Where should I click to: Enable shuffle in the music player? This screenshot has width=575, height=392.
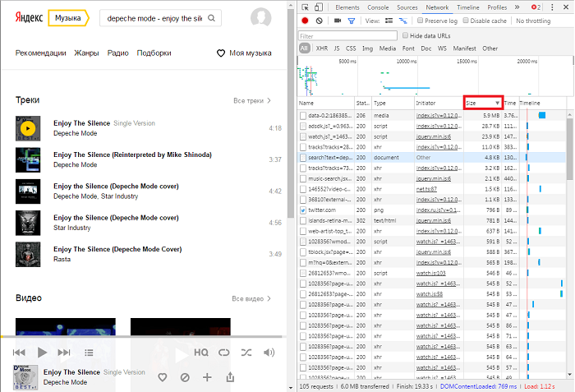click(x=246, y=353)
